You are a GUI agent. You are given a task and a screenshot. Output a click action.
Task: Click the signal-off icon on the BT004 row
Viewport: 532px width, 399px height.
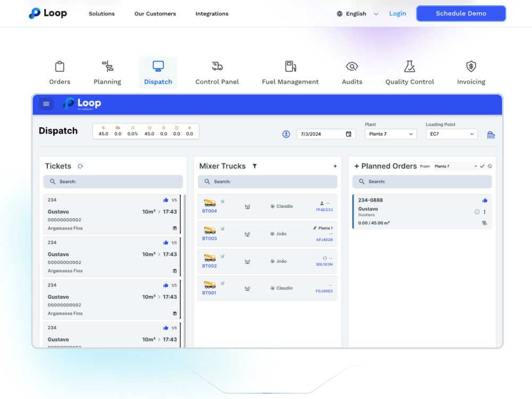tap(247, 206)
